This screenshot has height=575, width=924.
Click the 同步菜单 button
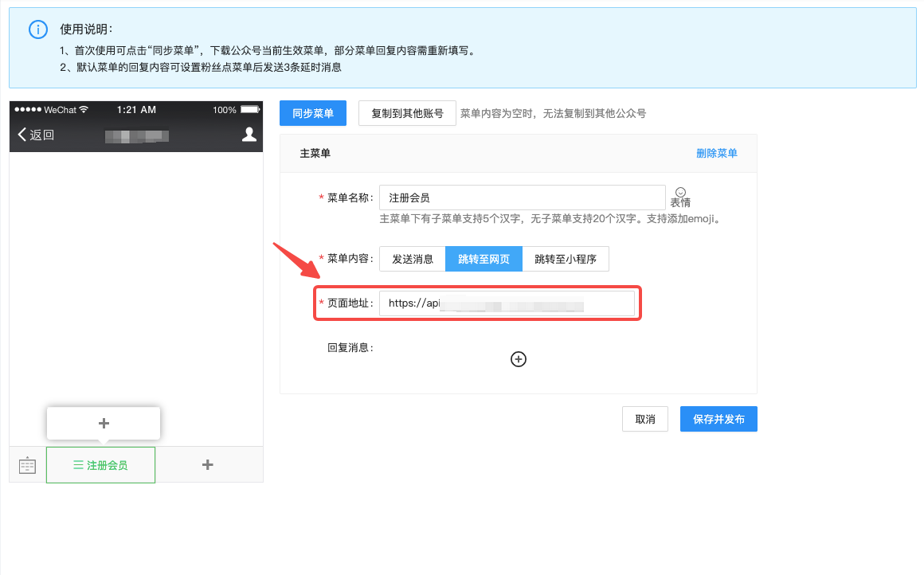pyautogui.click(x=312, y=112)
